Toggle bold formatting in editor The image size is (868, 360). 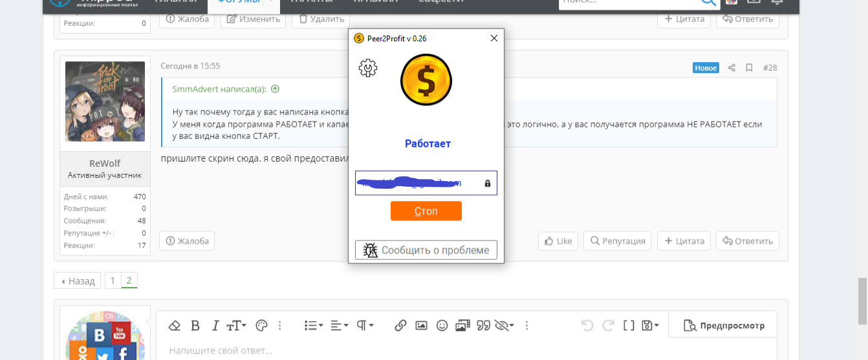click(x=195, y=325)
